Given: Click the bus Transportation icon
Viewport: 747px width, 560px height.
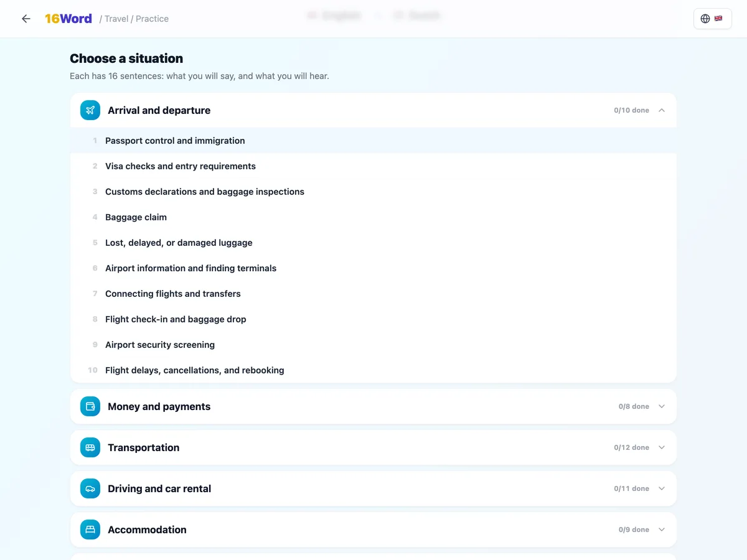Looking at the screenshot, I should 90,447.
